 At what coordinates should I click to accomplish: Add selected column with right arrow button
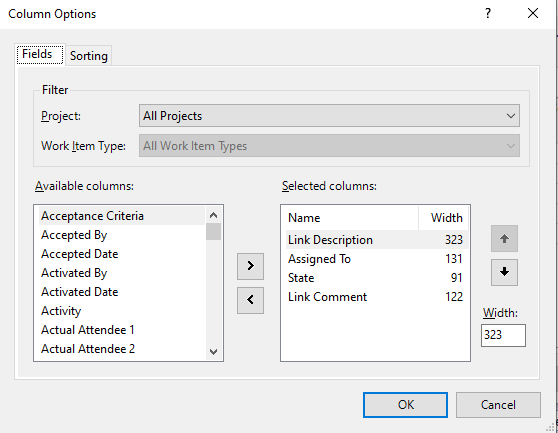(250, 266)
